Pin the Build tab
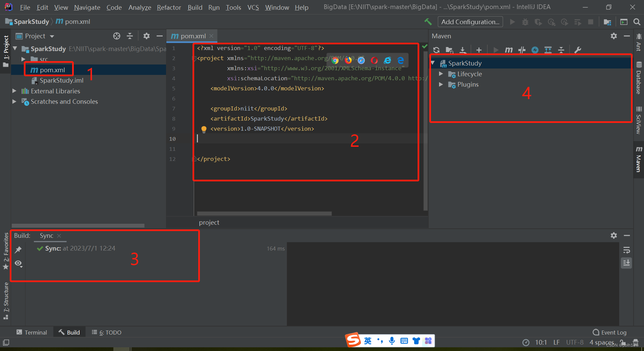This screenshot has height=351, width=644. point(18,249)
